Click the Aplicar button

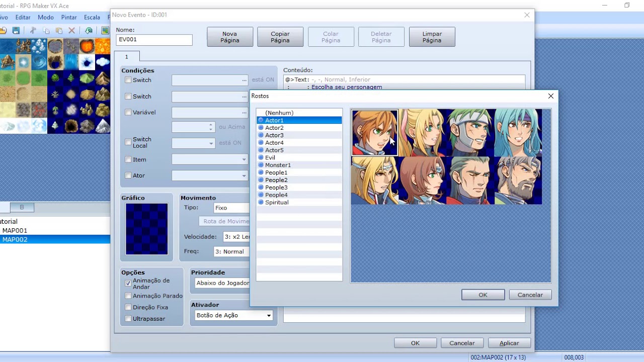509,343
